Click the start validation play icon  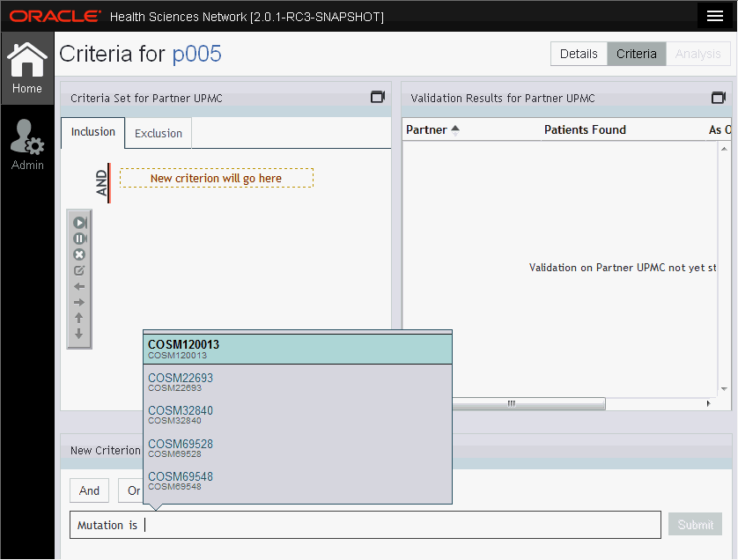(79, 223)
